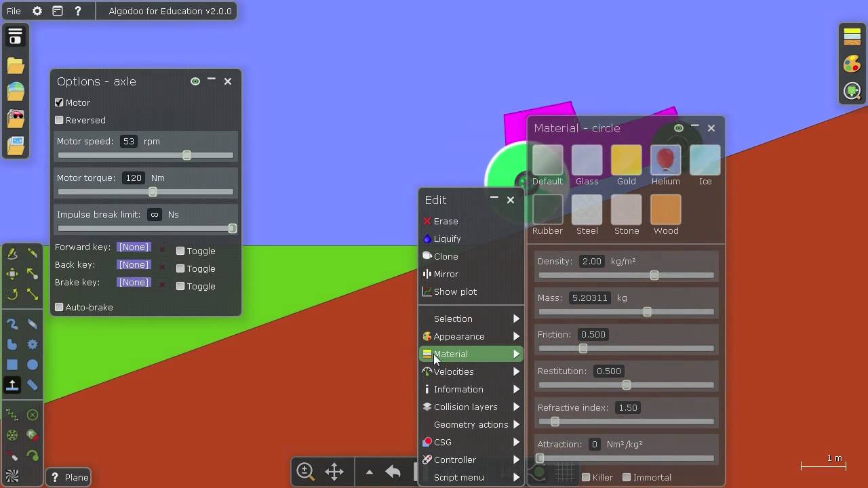Select the Tracer tool
Screen dimensions: 868x488
point(33,455)
